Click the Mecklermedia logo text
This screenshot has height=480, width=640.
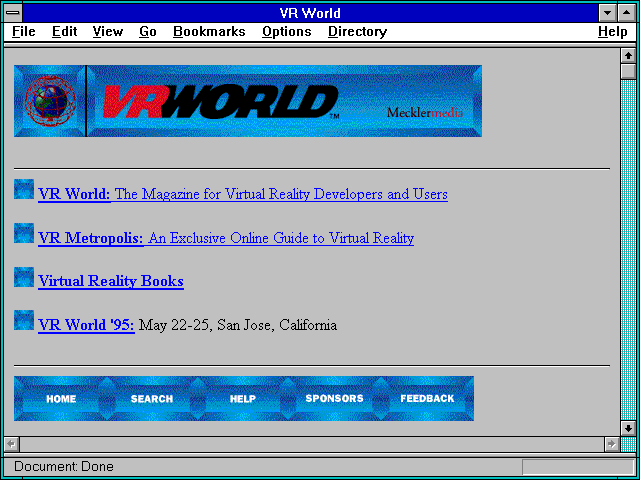pos(425,112)
